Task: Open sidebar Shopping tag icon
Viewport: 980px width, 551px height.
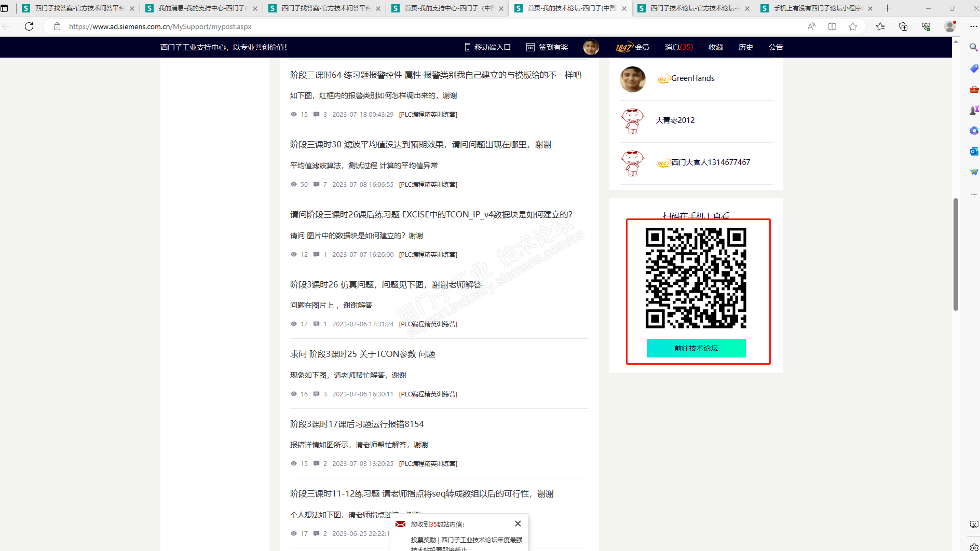Action: coord(974,68)
